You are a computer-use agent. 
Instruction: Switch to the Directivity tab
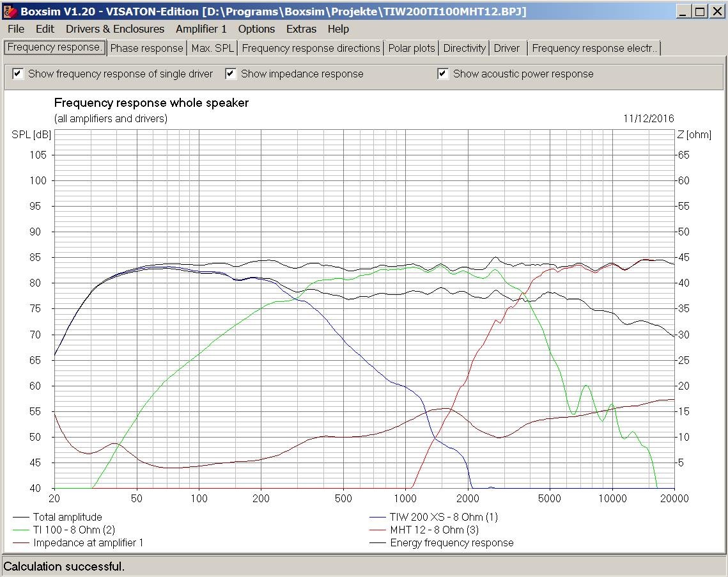(x=464, y=49)
